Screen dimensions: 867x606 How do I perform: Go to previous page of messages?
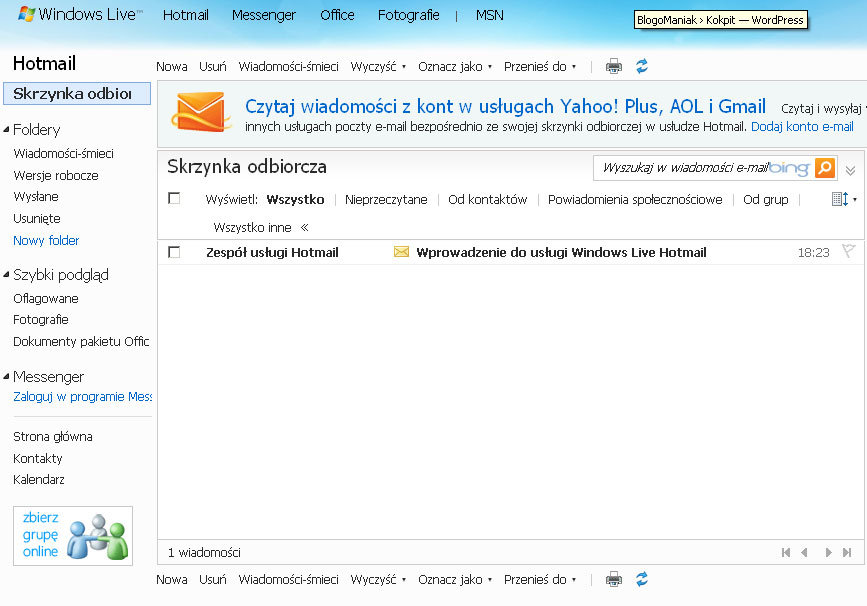pos(805,552)
